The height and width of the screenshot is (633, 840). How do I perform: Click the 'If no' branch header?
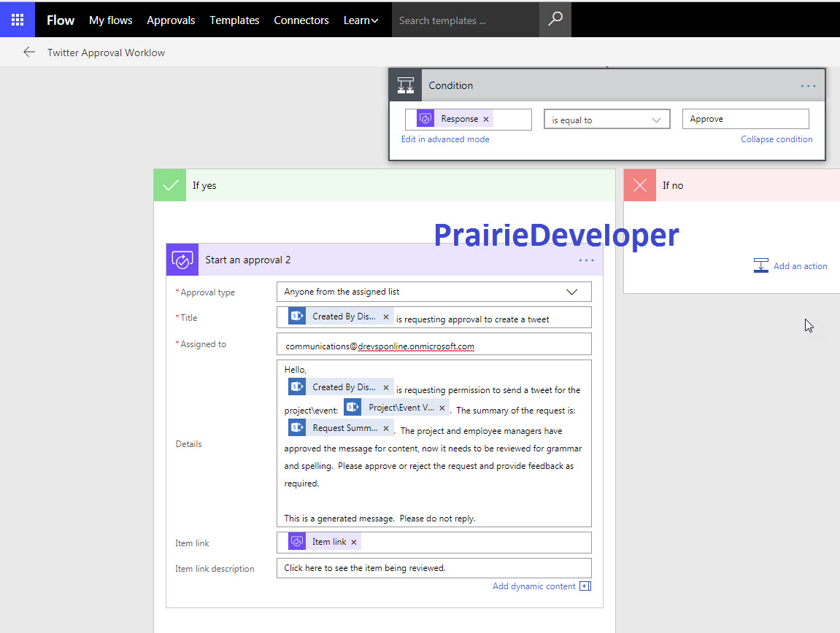(732, 185)
